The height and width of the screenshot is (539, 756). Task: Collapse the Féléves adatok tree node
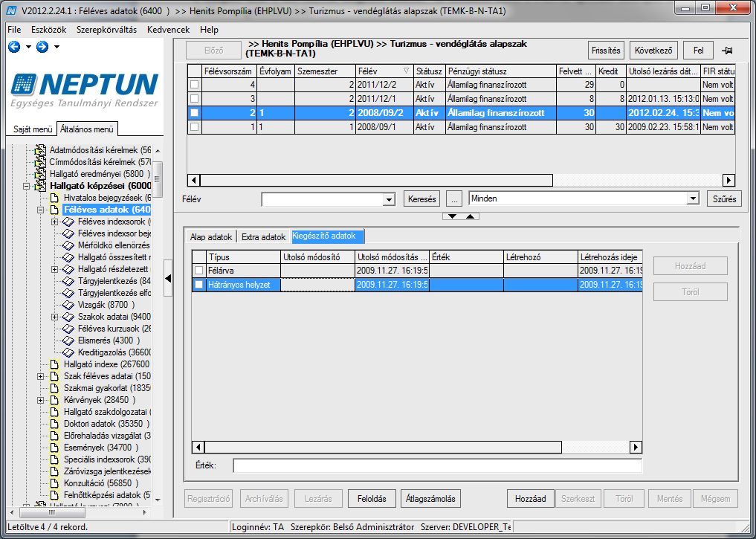[x=40, y=210]
